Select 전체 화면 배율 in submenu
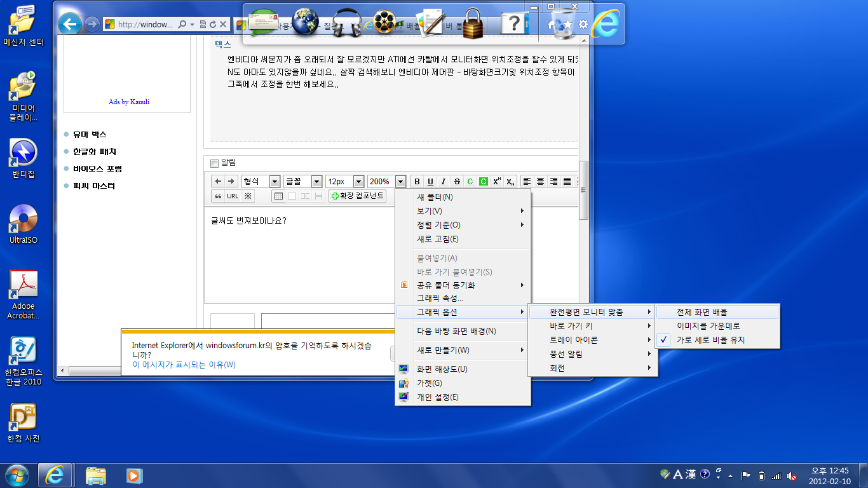The height and width of the screenshot is (488, 868). click(x=717, y=312)
